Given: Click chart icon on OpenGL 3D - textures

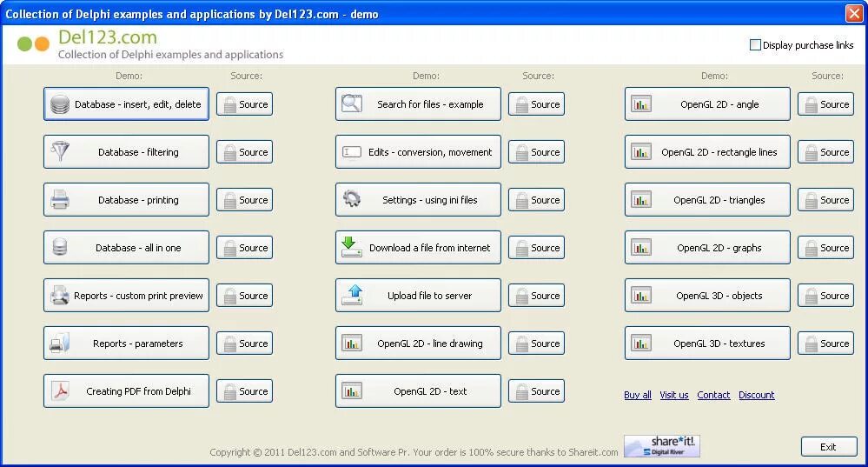Looking at the screenshot, I should click(x=641, y=343).
